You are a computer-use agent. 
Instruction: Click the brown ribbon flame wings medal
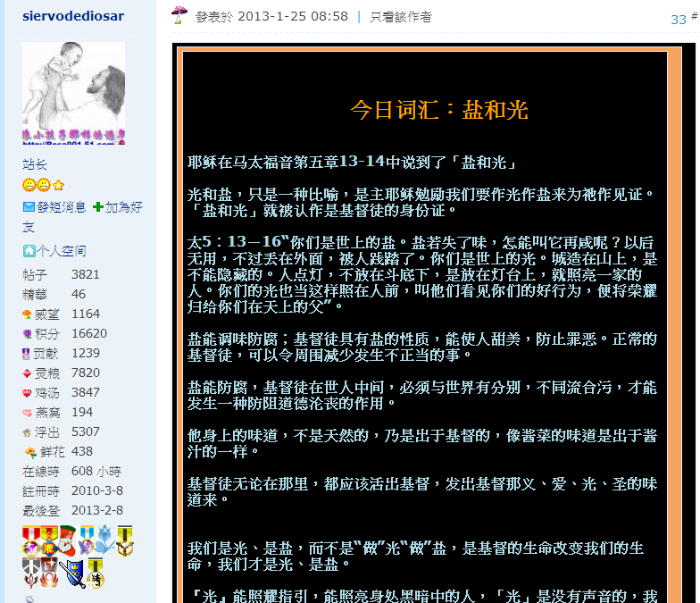[49, 572]
